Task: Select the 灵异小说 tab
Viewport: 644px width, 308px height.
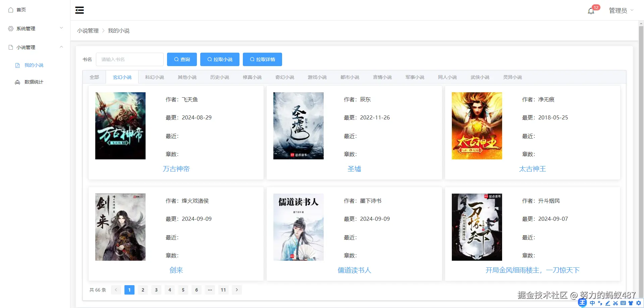Action: [x=513, y=77]
